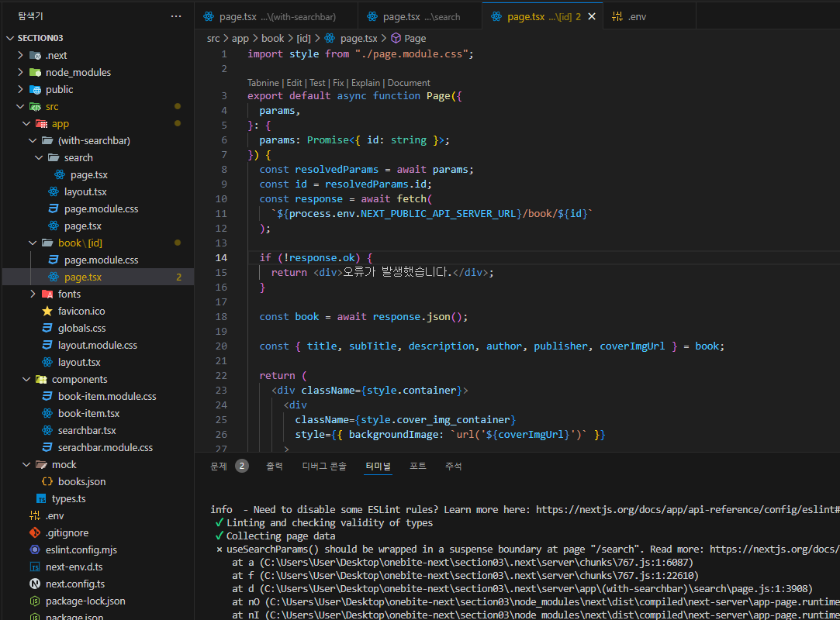
Task: Click the ESLint icon beside eslint.config.mjs
Action: [x=35, y=549]
